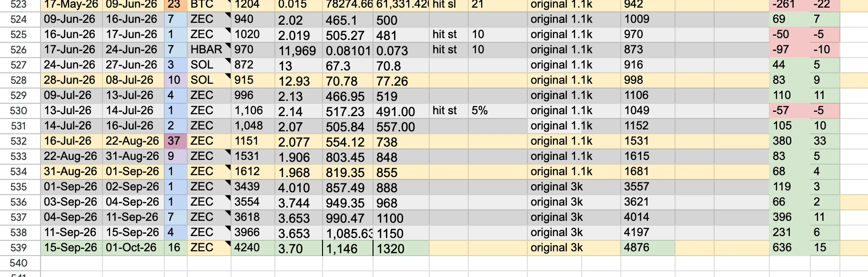Select the profit cell showing 380

click(x=789, y=141)
